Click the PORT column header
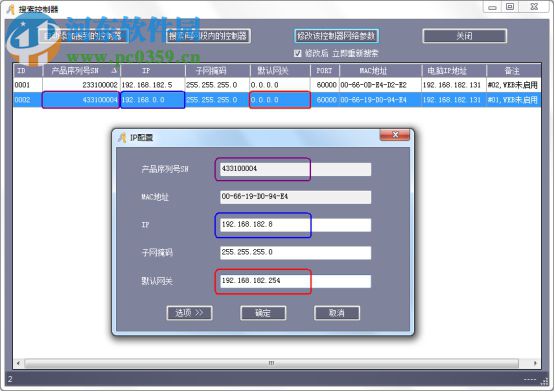Screen dimensions: 555x392 [x=325, y=71]
